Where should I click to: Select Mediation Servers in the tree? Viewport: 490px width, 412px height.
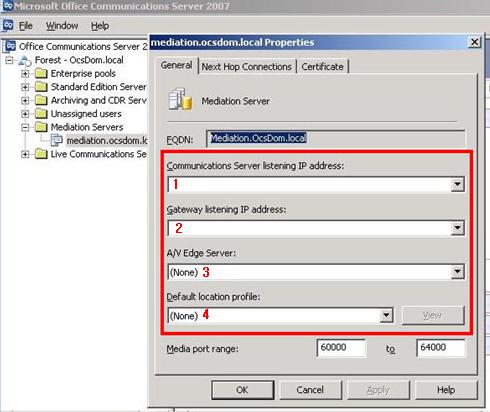click(x=87, y=127)
